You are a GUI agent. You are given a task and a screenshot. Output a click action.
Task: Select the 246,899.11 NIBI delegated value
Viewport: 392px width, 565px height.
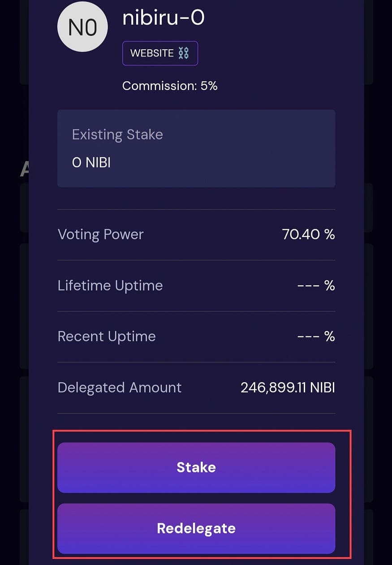coord(288,388)
